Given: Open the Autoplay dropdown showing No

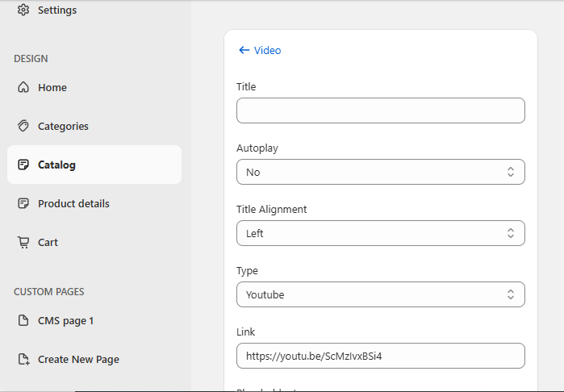Looking at the screenshot, I should click(x=381, y=172).
